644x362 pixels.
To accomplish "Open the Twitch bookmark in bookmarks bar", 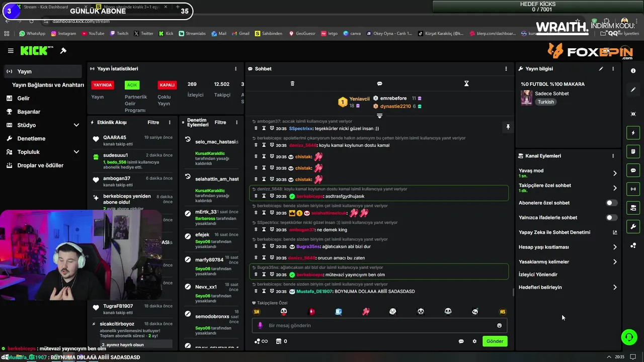I will pyautogui.click(x=118, y=34).
